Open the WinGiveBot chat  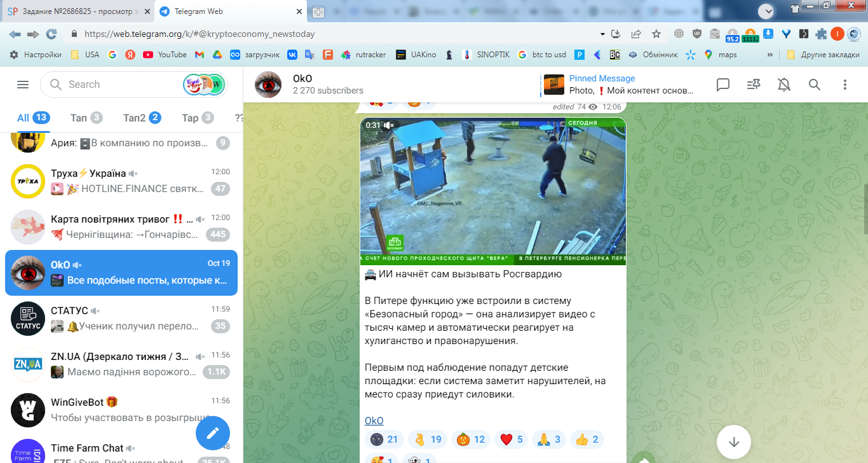(x=121, y=410)
